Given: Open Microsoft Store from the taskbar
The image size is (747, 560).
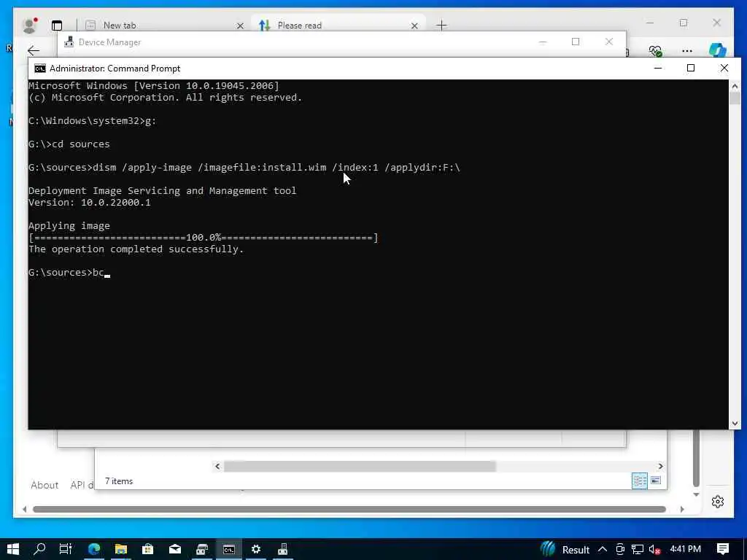Looking at the screenshot, I should click(147, 549).
